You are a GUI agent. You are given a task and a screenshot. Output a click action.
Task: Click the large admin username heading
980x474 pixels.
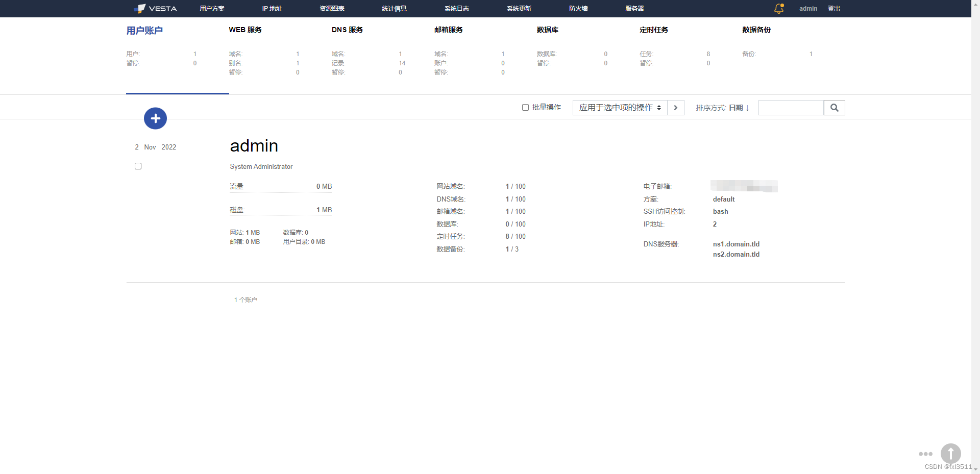click(254, 146)
